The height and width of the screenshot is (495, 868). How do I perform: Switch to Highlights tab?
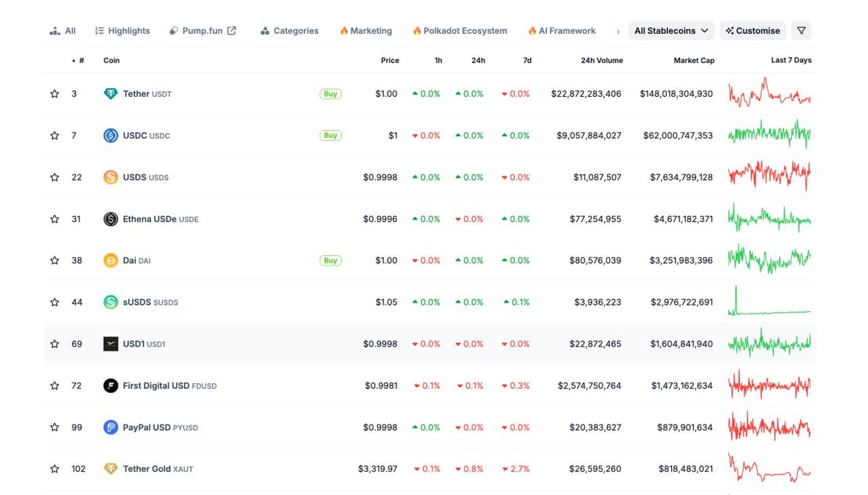[x=123, y=31]
